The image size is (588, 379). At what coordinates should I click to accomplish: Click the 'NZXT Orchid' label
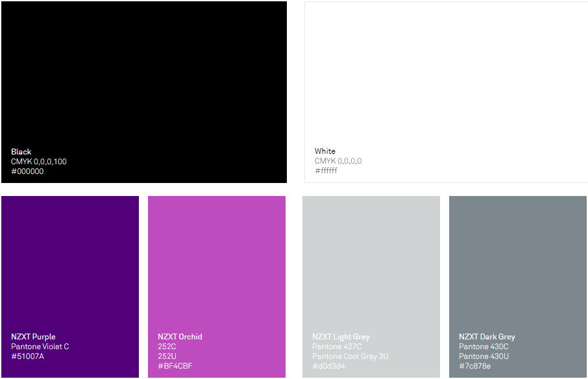[180, 337]
